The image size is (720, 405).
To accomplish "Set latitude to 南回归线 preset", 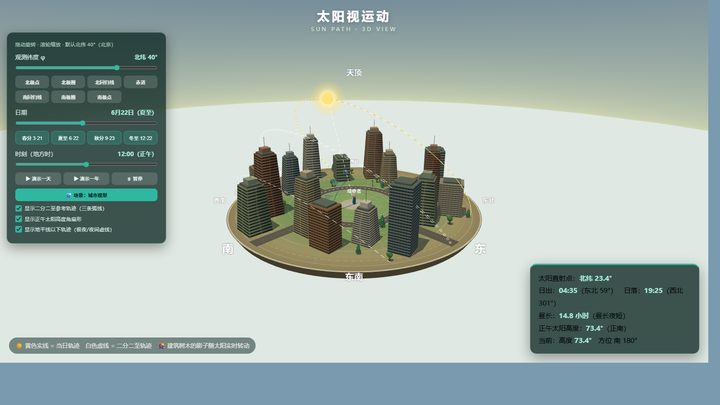I will tap(32, 97).
